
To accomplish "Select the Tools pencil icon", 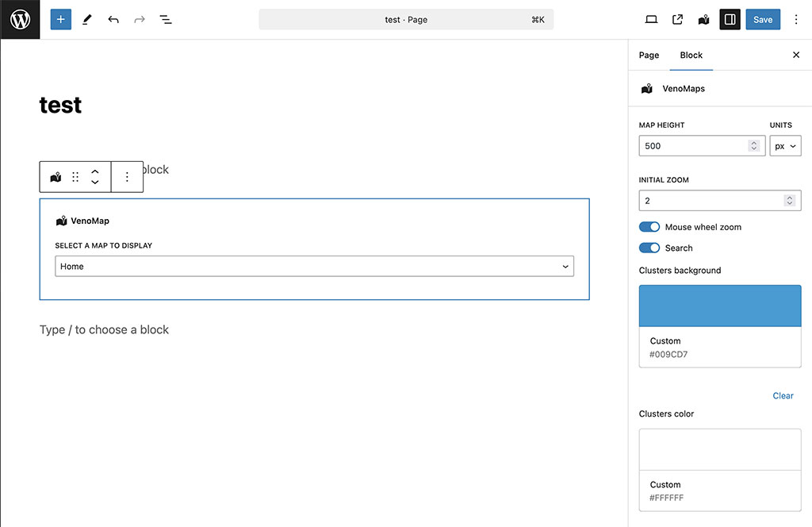I will (x=87, y=20).
